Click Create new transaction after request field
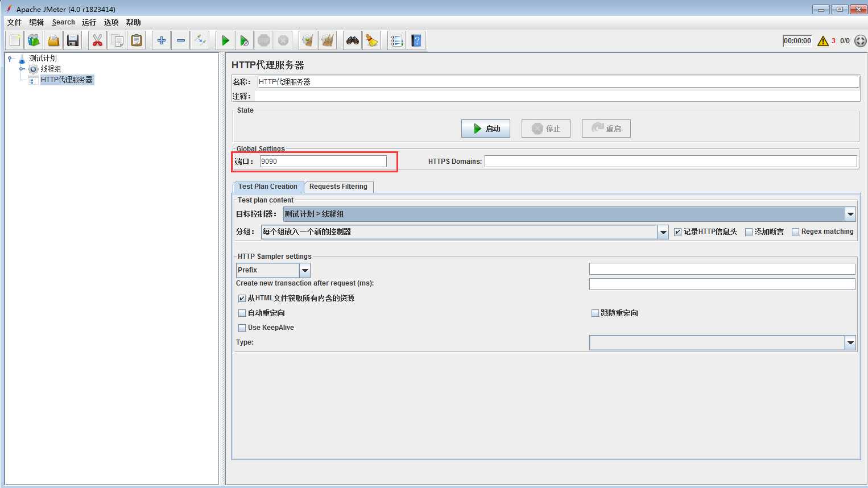 tap(722, 284)
